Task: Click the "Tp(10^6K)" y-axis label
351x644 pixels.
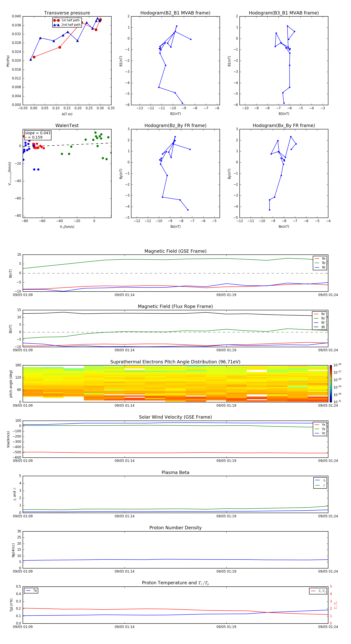Action: [11, 605]
